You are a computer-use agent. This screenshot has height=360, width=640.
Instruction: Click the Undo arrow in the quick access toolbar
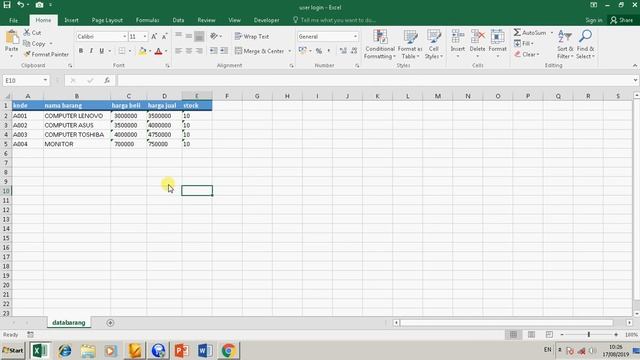20,5
